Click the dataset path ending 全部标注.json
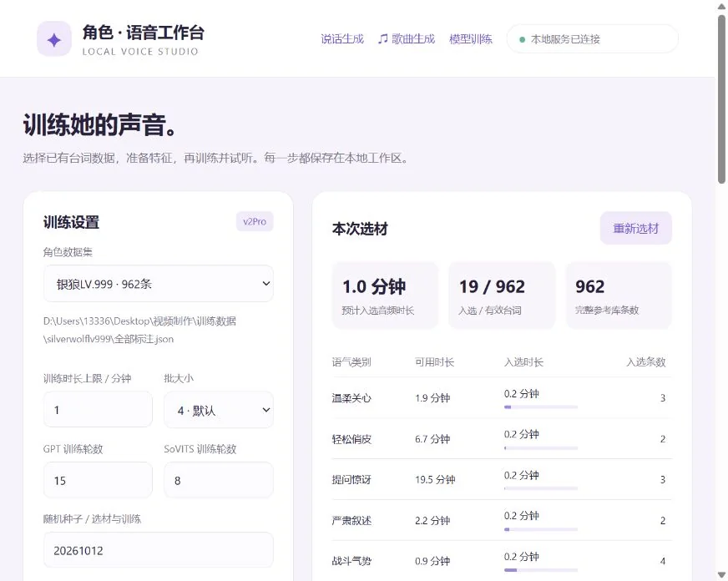728x581 pixels. pyautogui.click(x=139, y=330)
